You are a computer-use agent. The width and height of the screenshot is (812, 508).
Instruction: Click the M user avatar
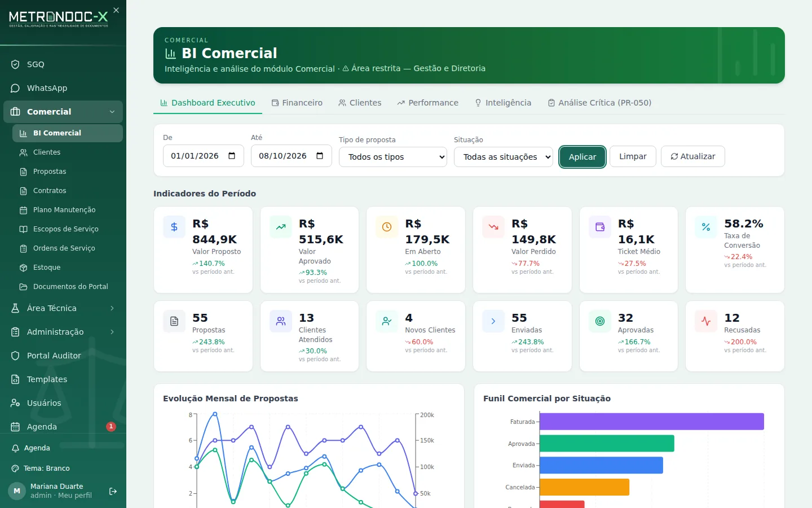[x=17, y=491]
